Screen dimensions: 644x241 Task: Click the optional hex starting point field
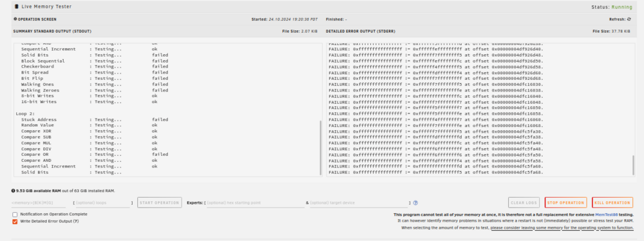click(255, 203)
